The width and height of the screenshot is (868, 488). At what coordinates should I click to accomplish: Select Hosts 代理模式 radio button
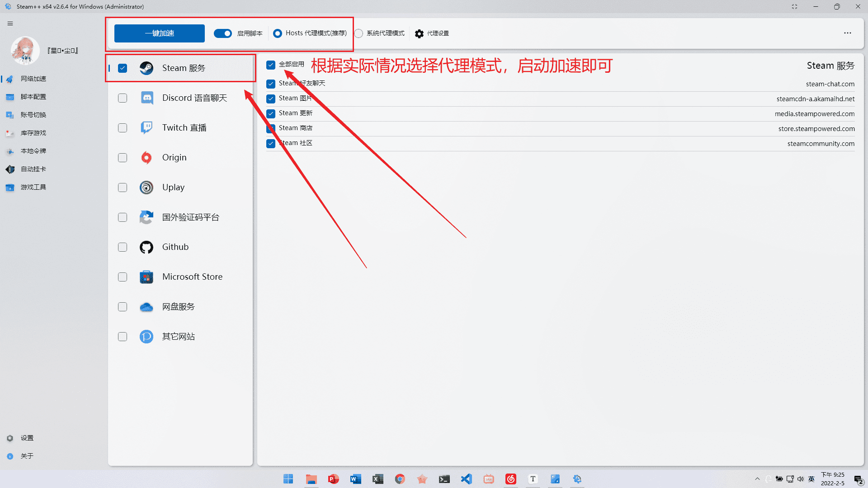coord(278,33)
